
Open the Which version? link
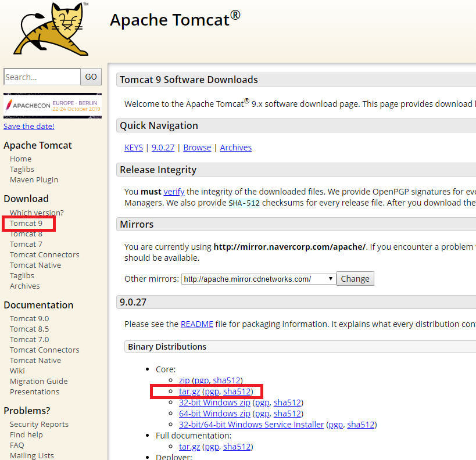[37, 213]
